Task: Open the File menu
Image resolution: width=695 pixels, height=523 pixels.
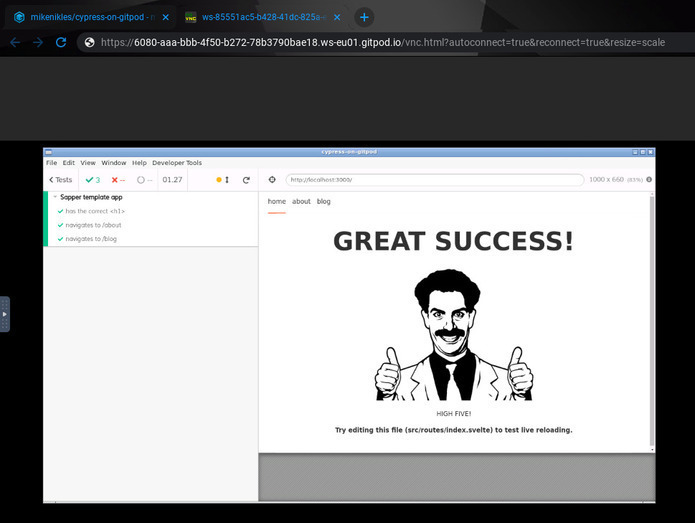Action: pos(51,162)
